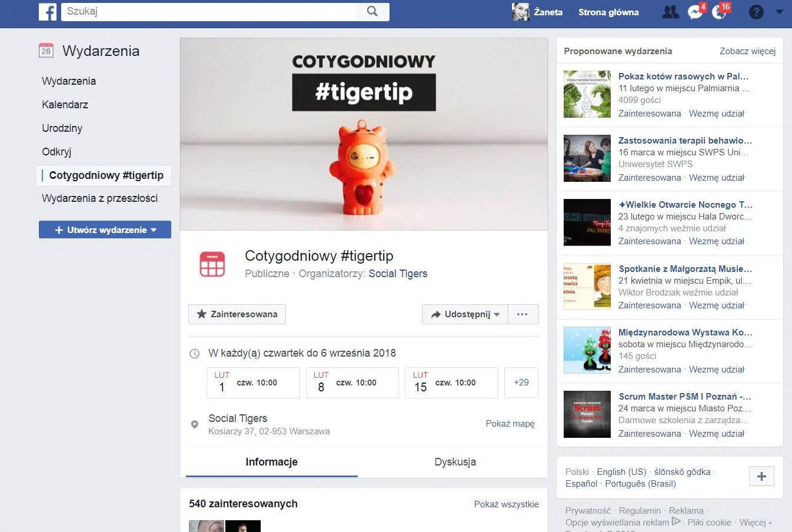Click in the Szukaj search field

tap(209, 12)
